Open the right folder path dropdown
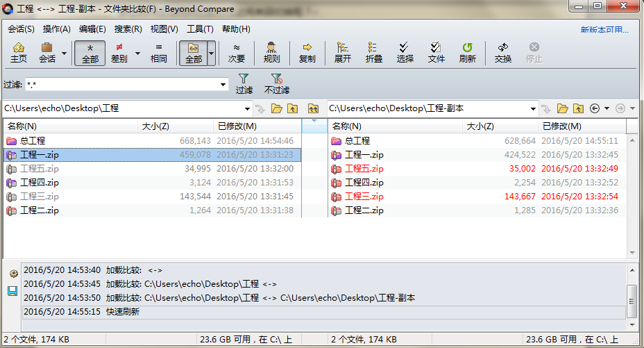The height and width of the screenshot is (348, 644). click(533, 109)
